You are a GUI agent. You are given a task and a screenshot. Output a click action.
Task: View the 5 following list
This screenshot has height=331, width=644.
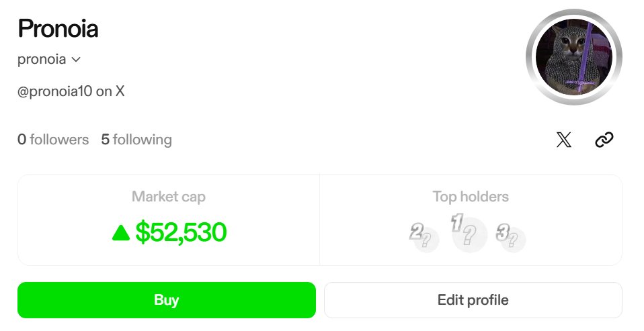tap(136, 140)
